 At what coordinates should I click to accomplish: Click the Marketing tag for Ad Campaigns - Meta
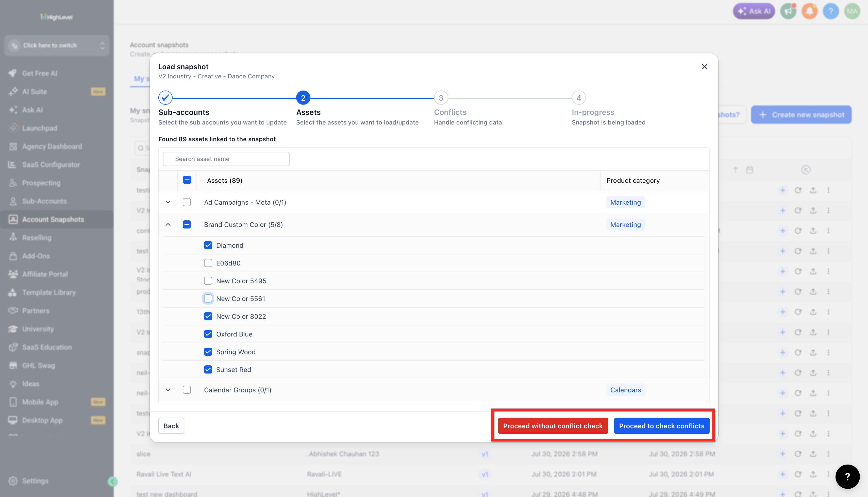(625, 202)
